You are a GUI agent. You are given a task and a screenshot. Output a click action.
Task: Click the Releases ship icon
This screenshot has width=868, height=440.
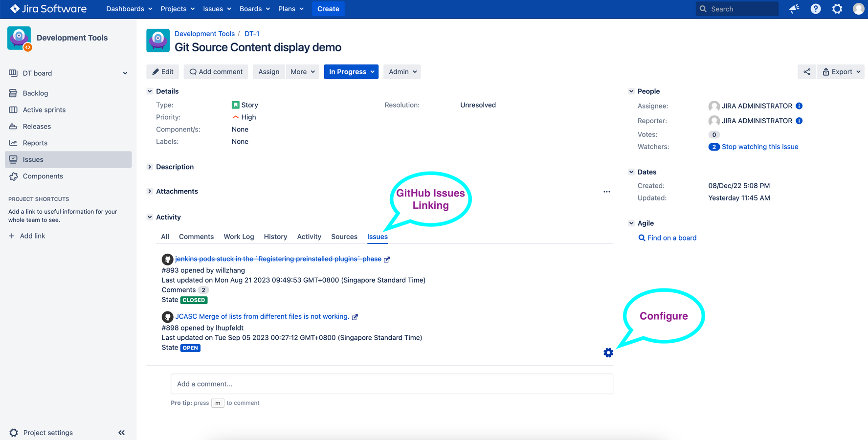(x=13, y=126)
